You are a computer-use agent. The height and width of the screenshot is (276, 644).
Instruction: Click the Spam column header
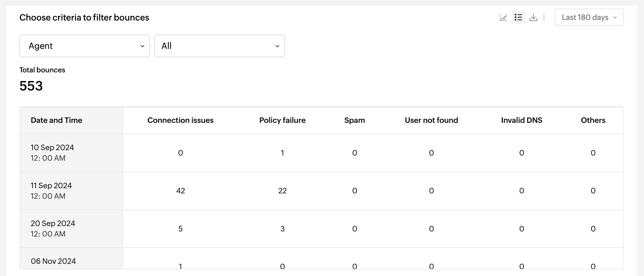click(354, 120)
